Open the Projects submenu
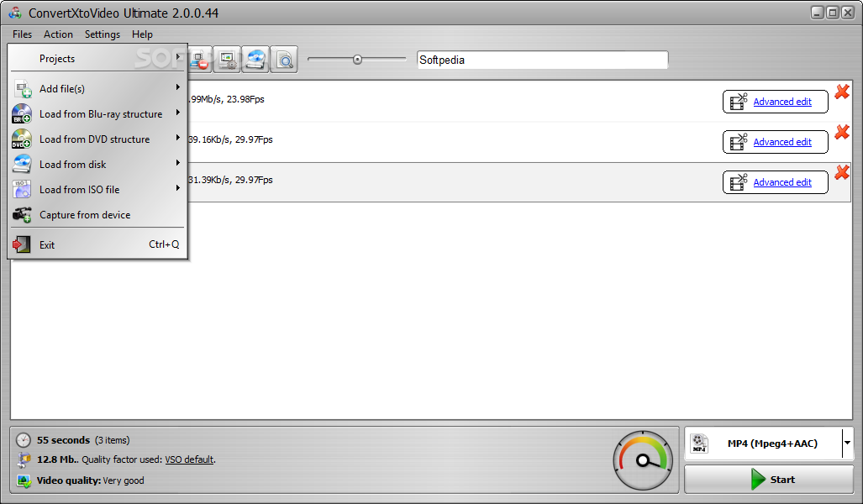This screenshot has height=504, width=863. 98,58
